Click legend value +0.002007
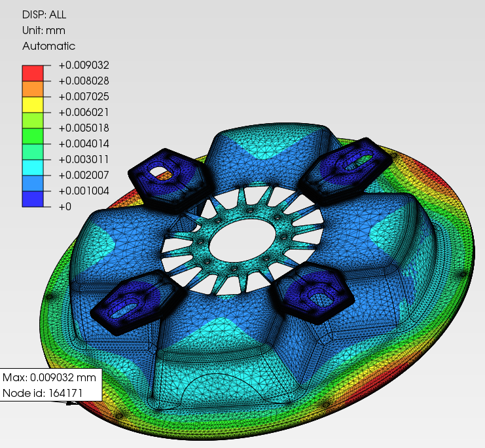 [84, 176]
